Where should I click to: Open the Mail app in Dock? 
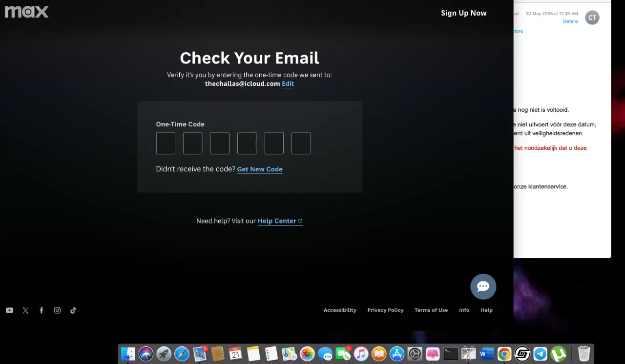200,353
